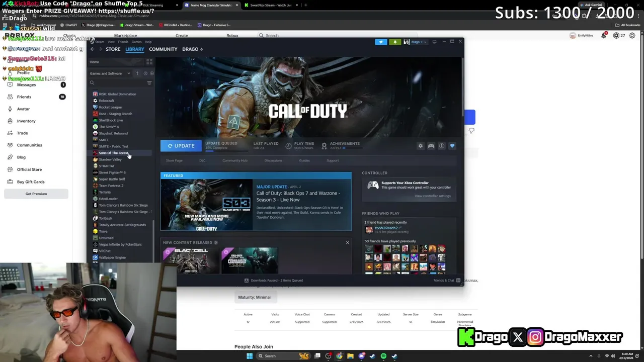Open Steam announcements megaphone icon
The width and height of the screenshot is (644, 362).
tap(381, 42)
